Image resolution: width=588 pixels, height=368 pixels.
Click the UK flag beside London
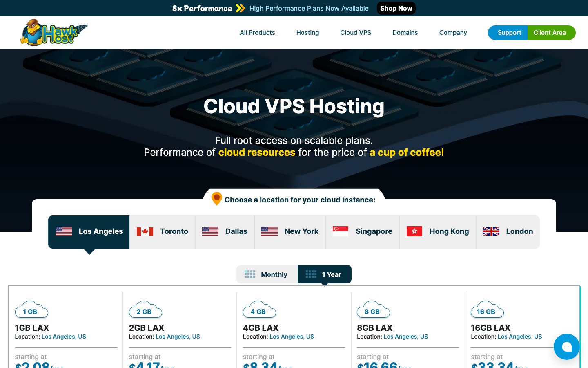(491, 231)
